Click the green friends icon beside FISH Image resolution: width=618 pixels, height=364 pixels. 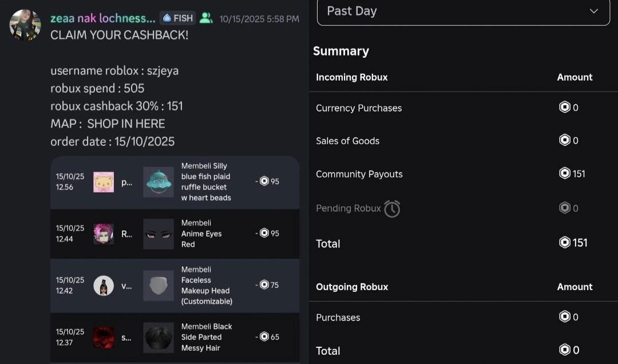(206, 18)
